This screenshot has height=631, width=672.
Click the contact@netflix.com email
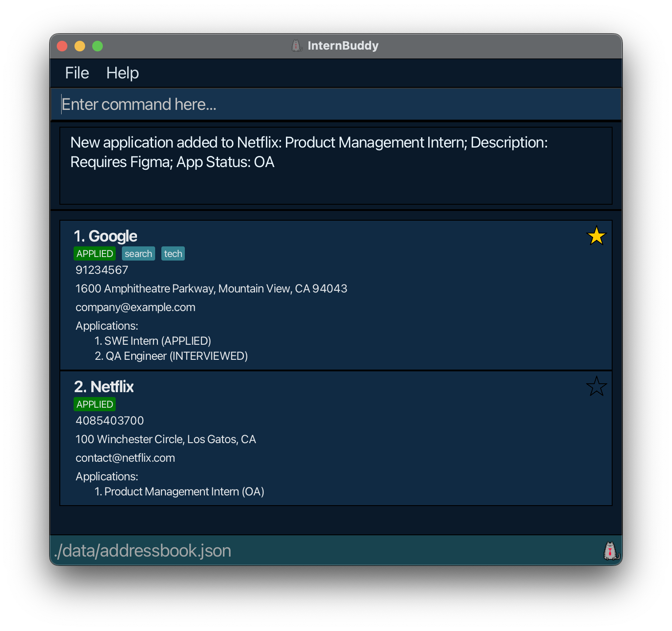pos(125,458)
